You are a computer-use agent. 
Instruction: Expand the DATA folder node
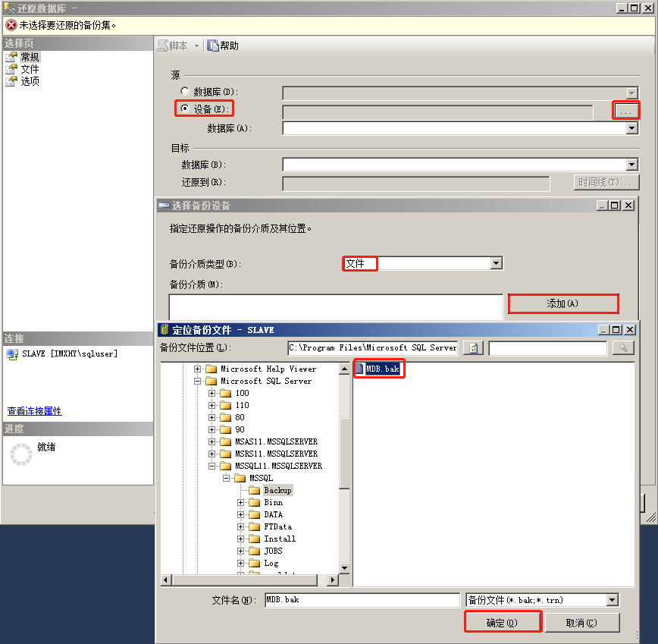point(240,515)
